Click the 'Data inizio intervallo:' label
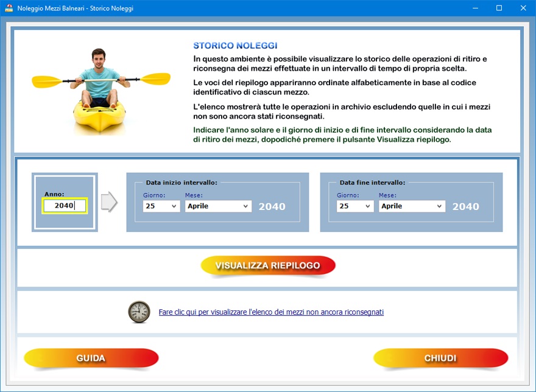 [182, 183]
